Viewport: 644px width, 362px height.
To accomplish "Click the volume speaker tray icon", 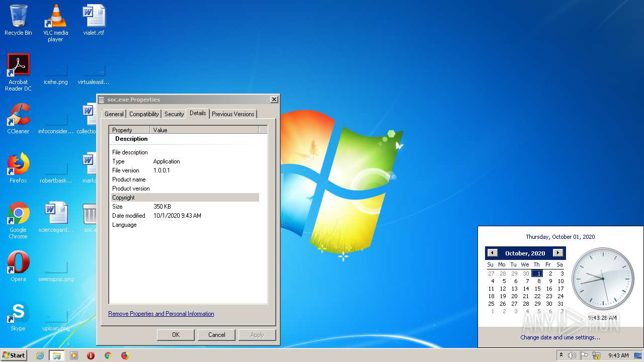I will click(572, 355).
